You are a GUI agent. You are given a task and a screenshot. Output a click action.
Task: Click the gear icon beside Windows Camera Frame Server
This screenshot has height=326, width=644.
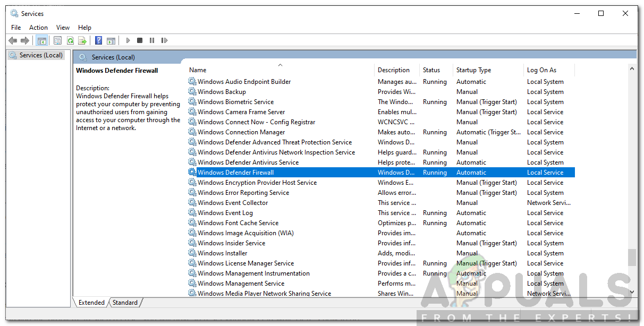192,112
